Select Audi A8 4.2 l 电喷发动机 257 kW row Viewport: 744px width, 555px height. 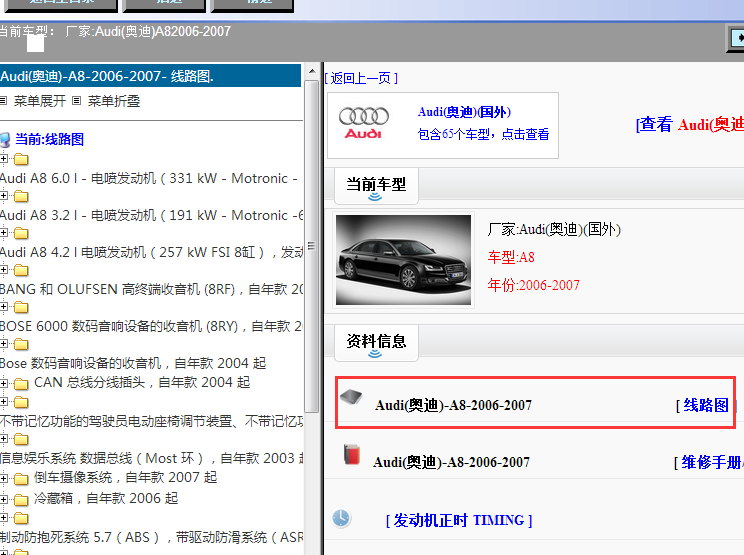[x=151, y=252]
